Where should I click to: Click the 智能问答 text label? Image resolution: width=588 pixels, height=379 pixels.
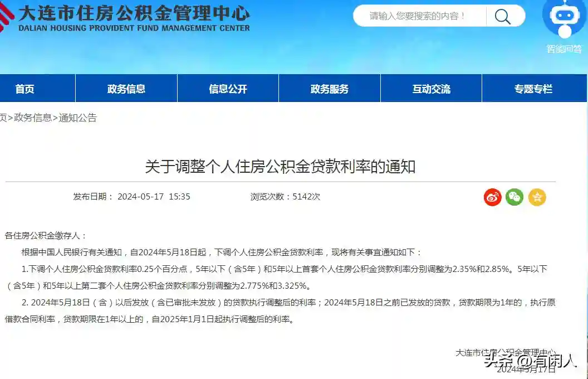click(x=564, y=49)
